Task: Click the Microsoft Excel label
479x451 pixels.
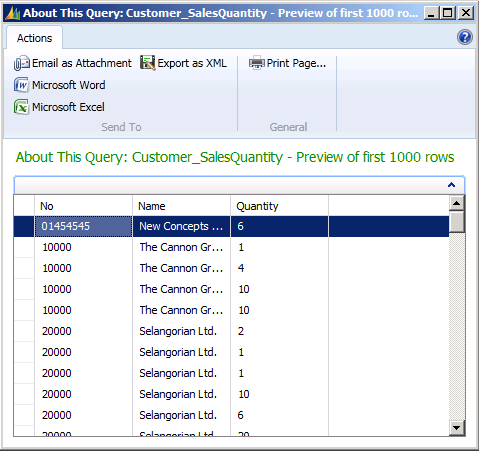Action: pyautogui.click(x=68, y=107)
